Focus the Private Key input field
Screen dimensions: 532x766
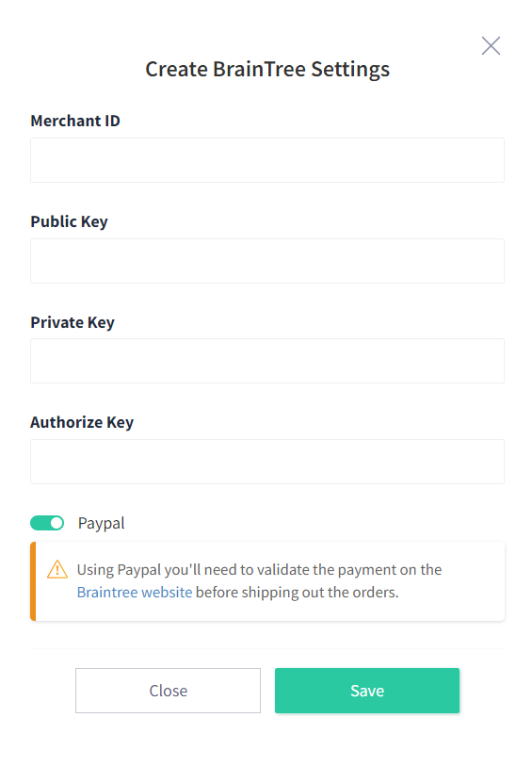coord(267,361)
